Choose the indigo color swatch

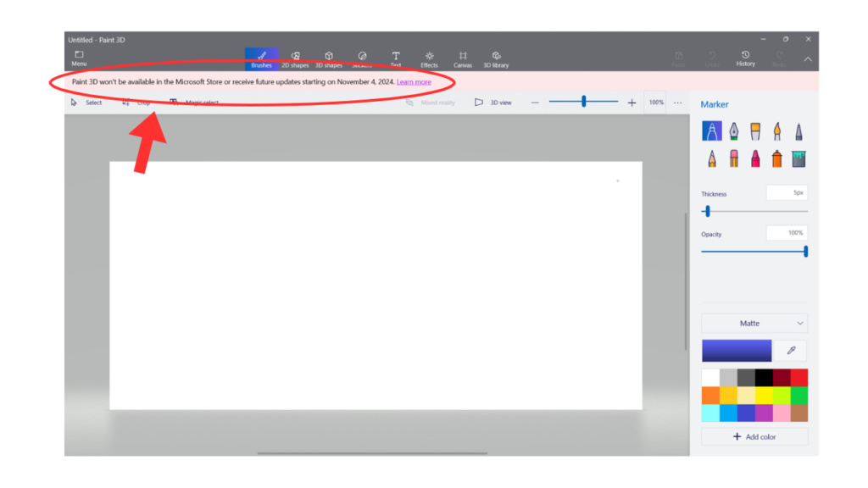tap(746, 413)
